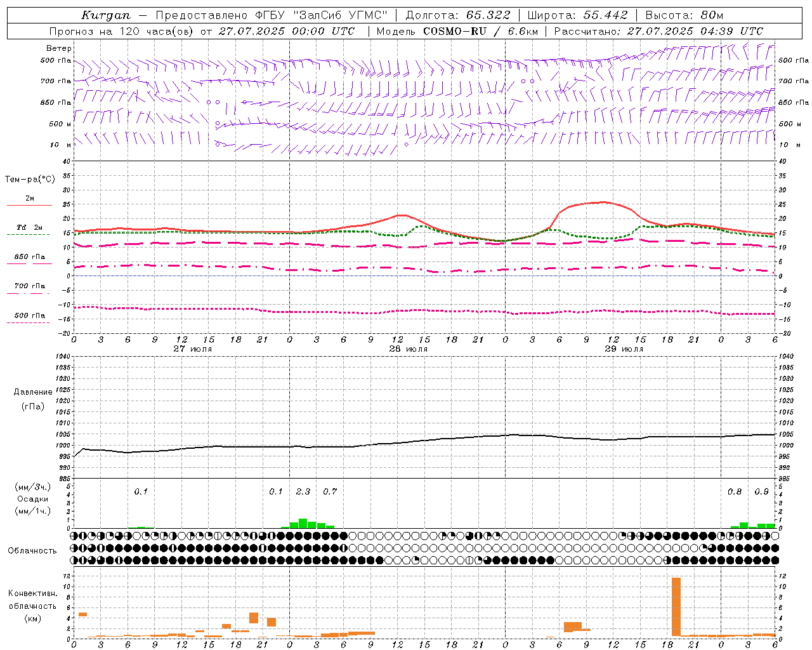The image size is (812, 650).
Task: Click the Осадки label
Action: pyautogui.click(x=33, y=499)
